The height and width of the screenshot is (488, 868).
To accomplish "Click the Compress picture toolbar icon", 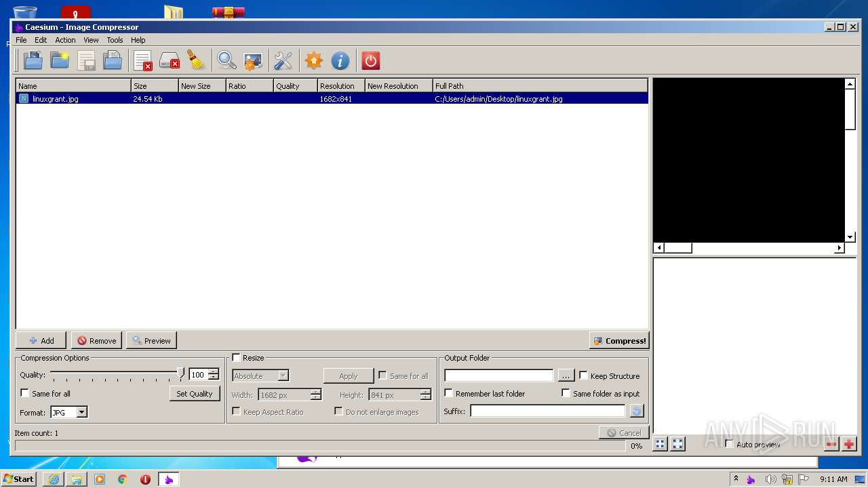I will [253, 61].
